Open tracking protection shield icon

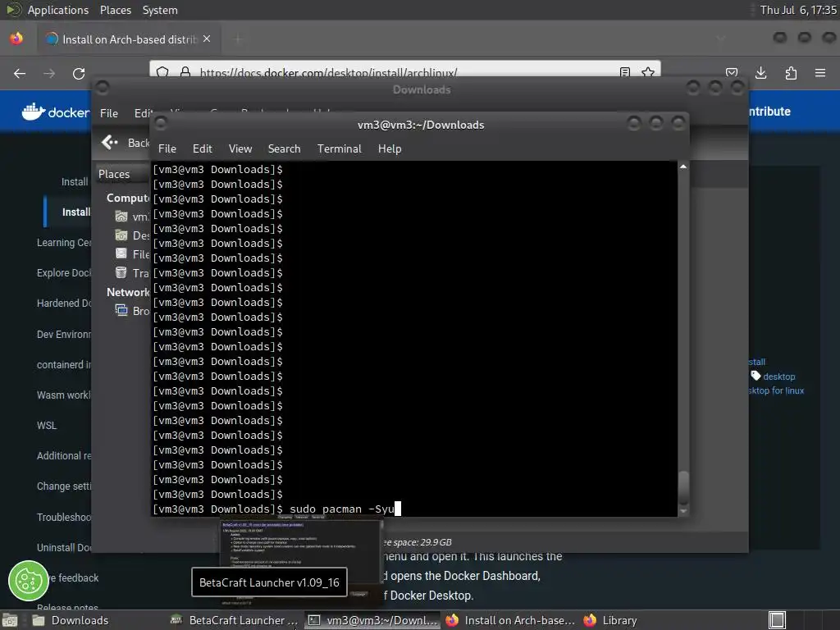163,71
